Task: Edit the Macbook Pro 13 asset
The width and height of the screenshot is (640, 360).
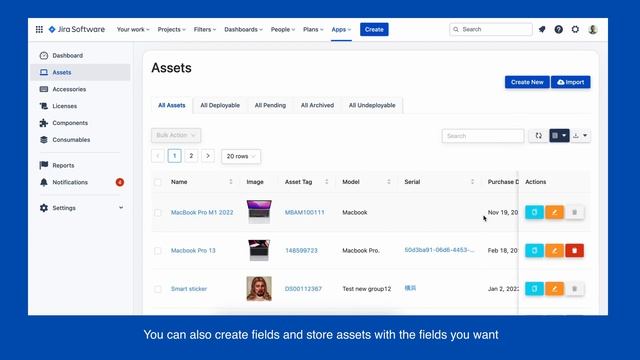Action: (554, 250)
